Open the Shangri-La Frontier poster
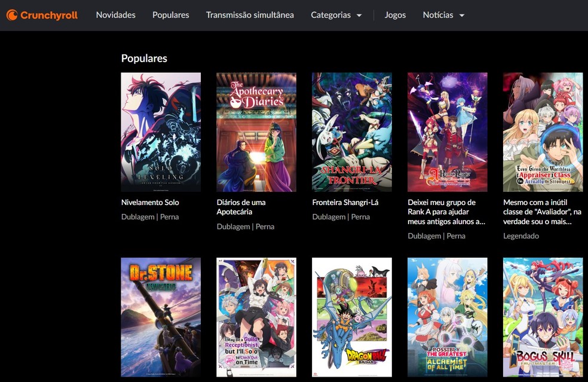Viewport: 588px width, 382px height. click(x=352, y=132)
